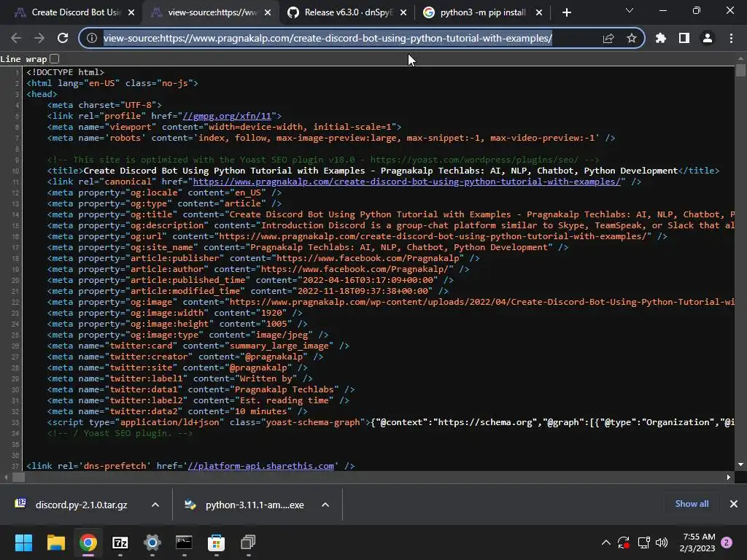The image size is (747, 560).
Task: Open the Extensions puzzle icon
Action: click(x=661, y=38)
